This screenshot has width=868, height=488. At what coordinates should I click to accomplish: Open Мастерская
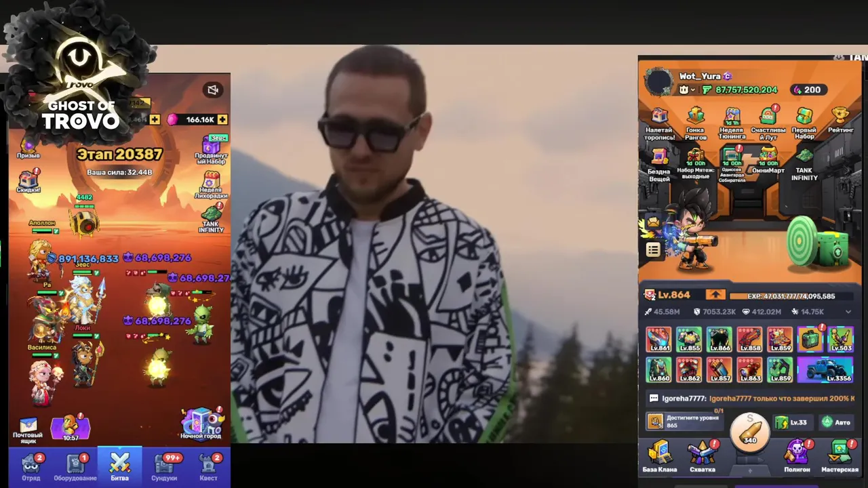840,457
